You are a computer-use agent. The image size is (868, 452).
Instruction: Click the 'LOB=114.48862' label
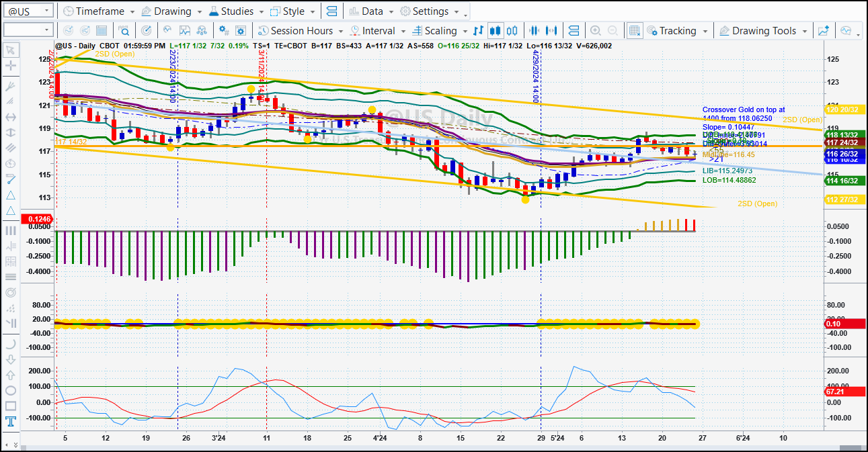pyautogui.click(x=729, y=180)
